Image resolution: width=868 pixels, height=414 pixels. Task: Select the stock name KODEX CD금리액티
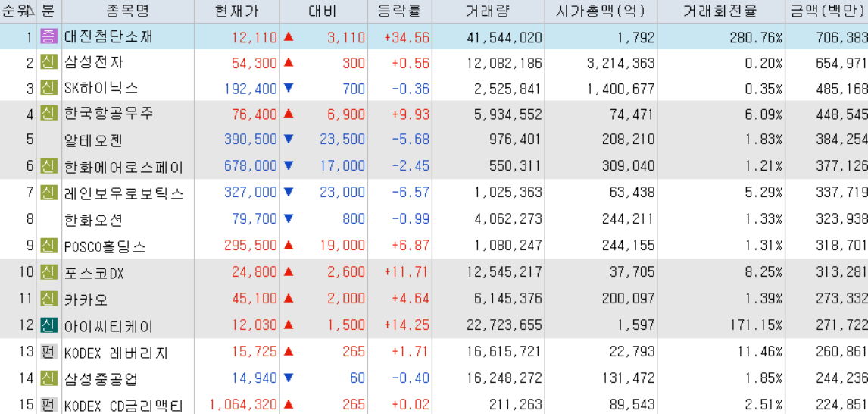point(123,405)
